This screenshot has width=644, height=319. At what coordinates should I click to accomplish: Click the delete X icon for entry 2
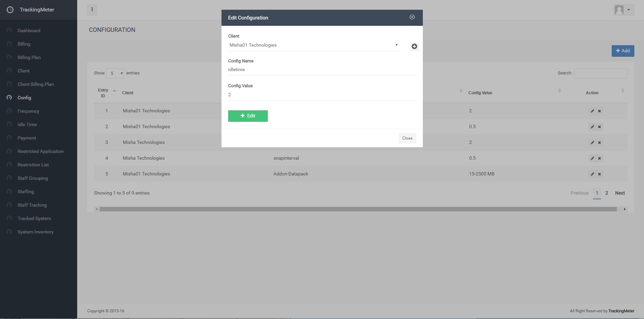point(599,127)
